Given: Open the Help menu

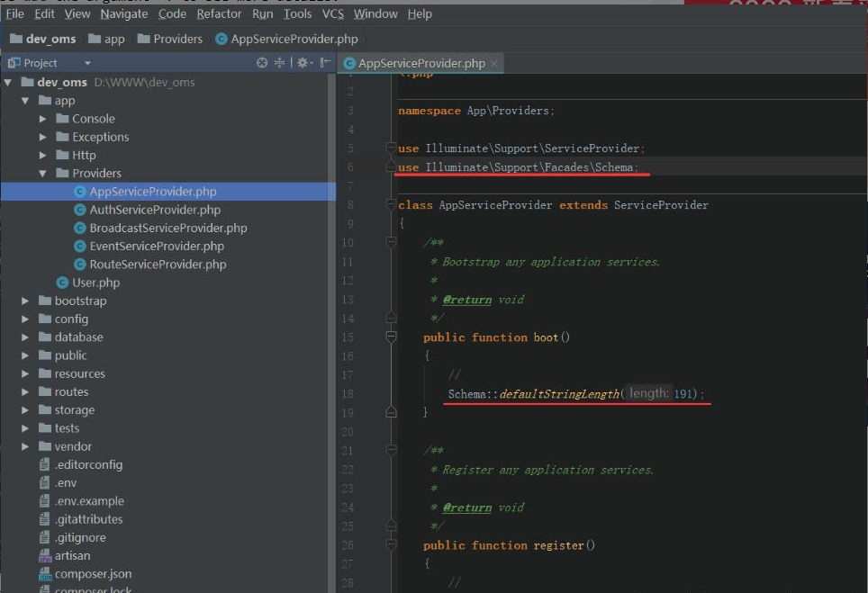Looking at the screenshot, I should [x=420, y=13].
